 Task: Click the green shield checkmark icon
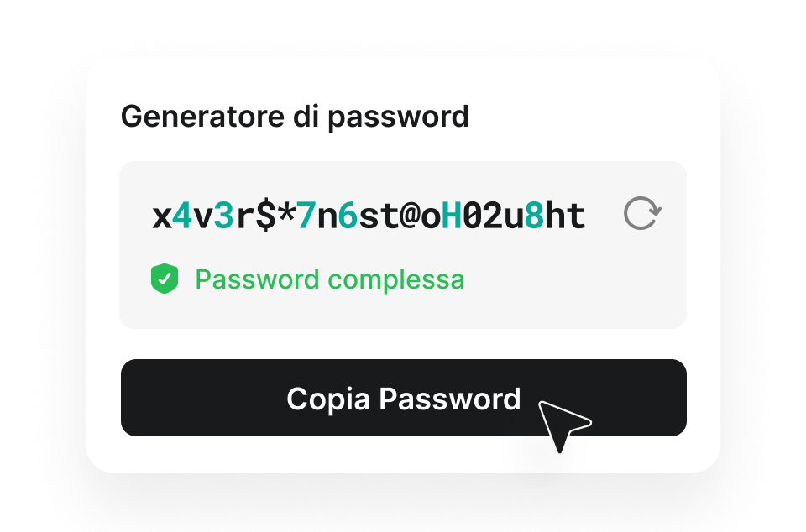coord(165,279)
